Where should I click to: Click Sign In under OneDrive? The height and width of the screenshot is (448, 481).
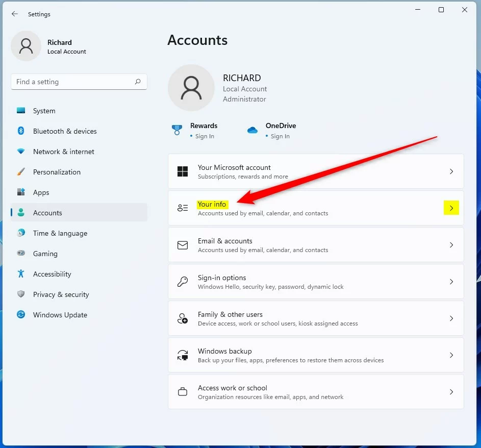pyautogui.click(x=280, y=136)
